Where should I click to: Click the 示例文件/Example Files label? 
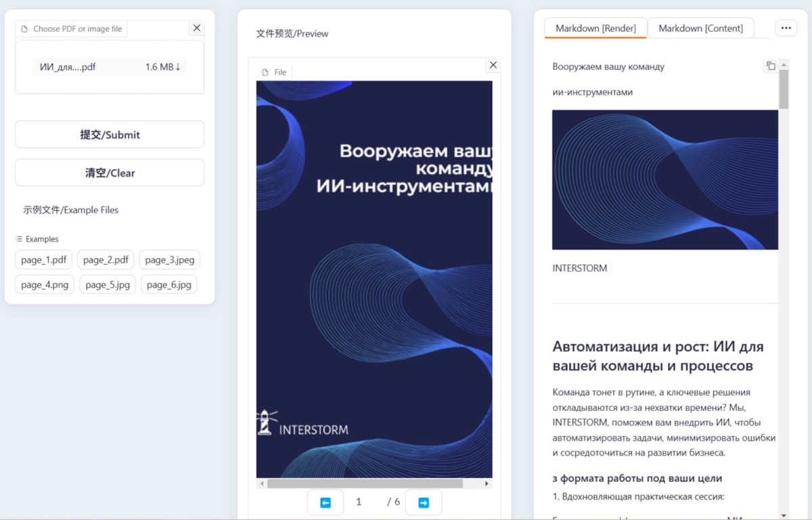click(71, 210)
